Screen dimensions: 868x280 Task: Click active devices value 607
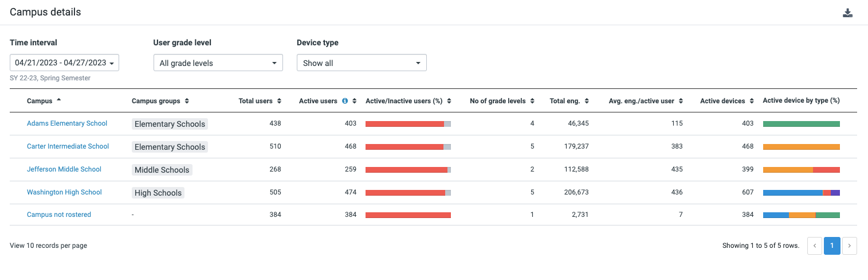click(x=748, y=192)
